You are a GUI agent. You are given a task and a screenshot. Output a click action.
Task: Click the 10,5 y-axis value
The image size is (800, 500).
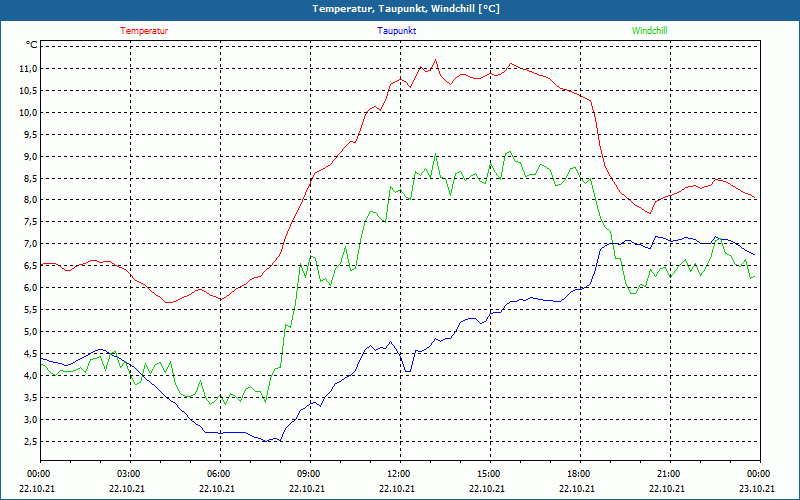(x=28, y=91)
